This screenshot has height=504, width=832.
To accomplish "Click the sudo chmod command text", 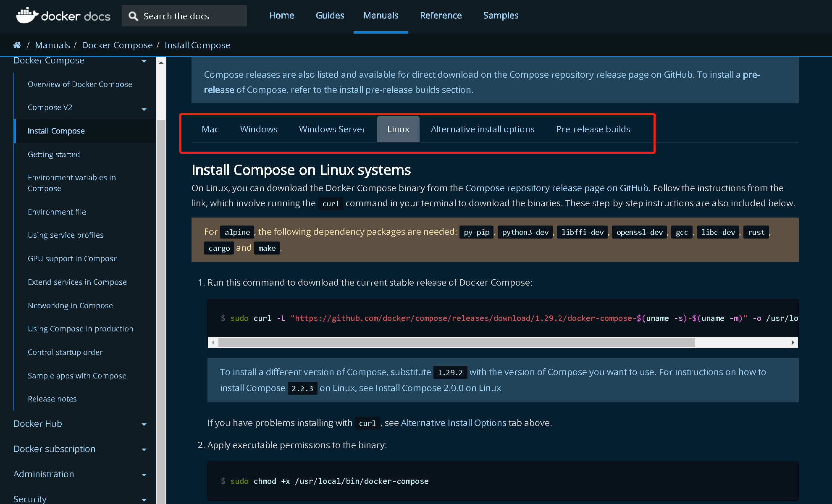I will pyautogui.click(x=329, y=481).
